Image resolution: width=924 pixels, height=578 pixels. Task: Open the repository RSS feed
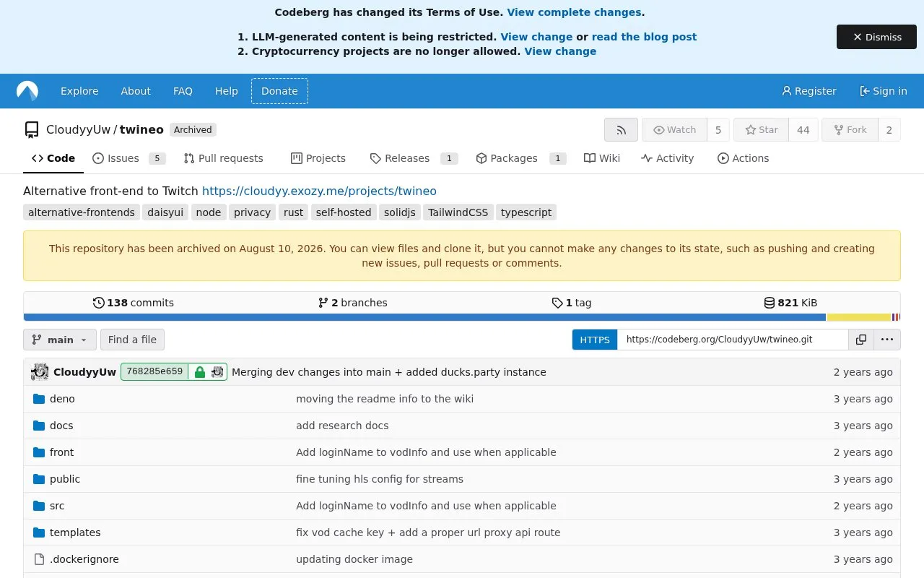621,130
